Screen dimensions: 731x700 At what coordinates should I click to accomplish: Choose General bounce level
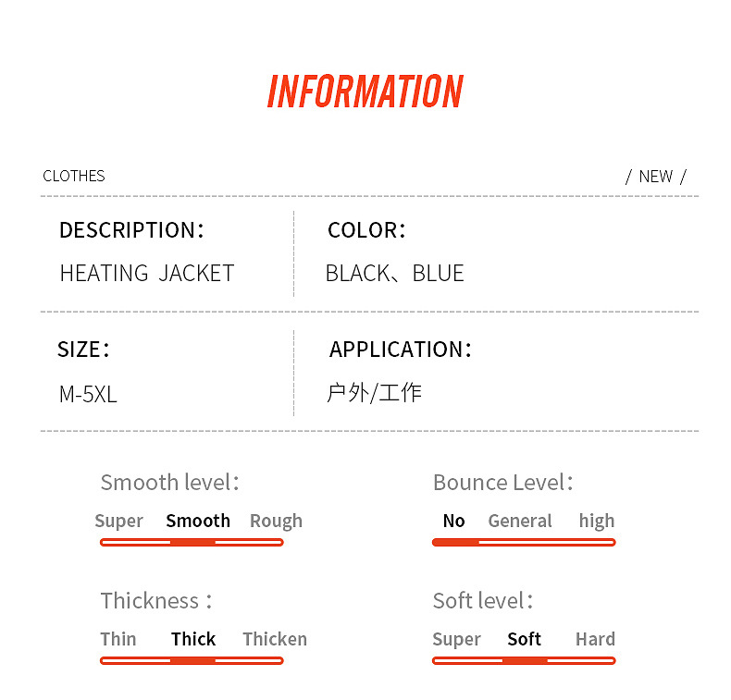[x=520, y=521]
